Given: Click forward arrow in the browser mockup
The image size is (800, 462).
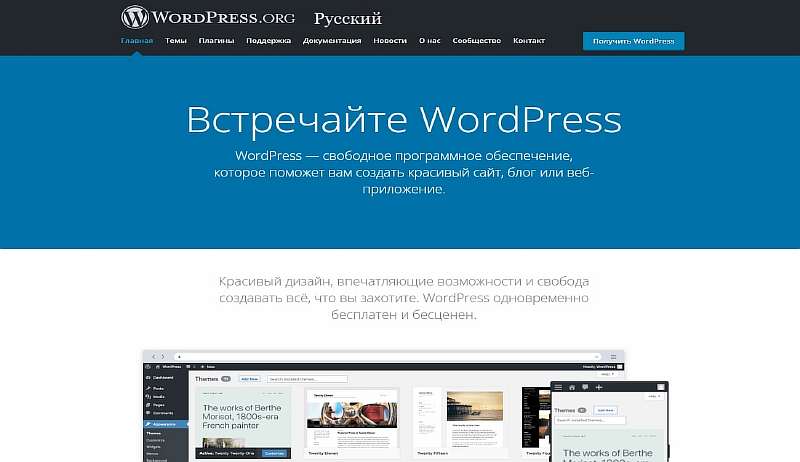Looking at the screenshot, I should (x=163, y=356).
